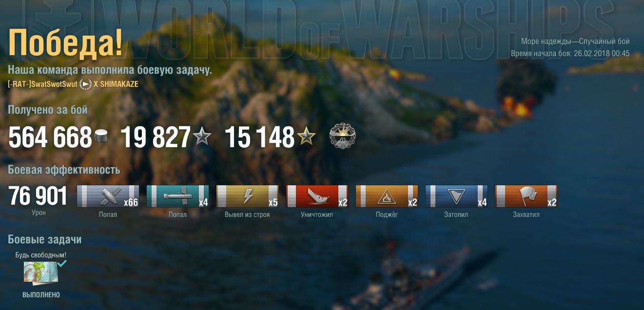Click the Уничтожил destroyed ships ribbon

[x=317, y=196]
